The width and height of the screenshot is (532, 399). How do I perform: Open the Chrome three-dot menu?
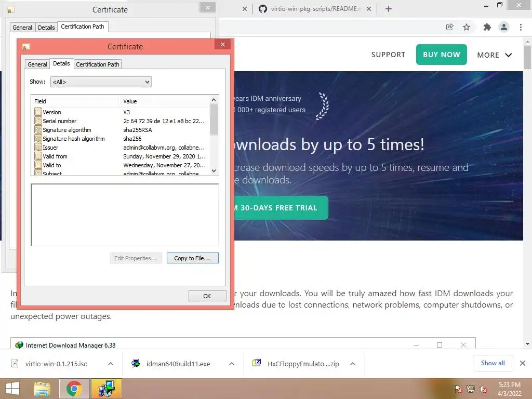point(521,27)
